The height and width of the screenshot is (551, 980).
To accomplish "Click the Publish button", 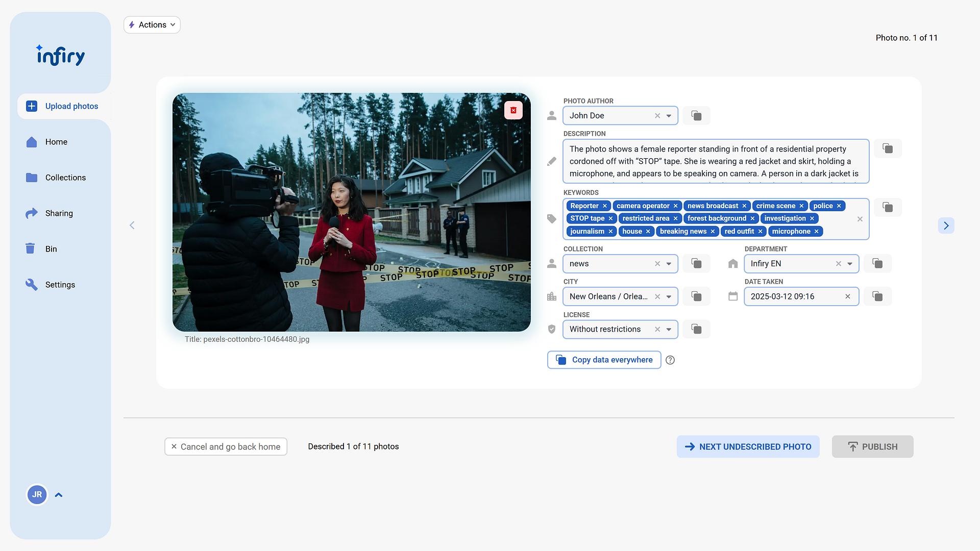I will click(873, 447).
